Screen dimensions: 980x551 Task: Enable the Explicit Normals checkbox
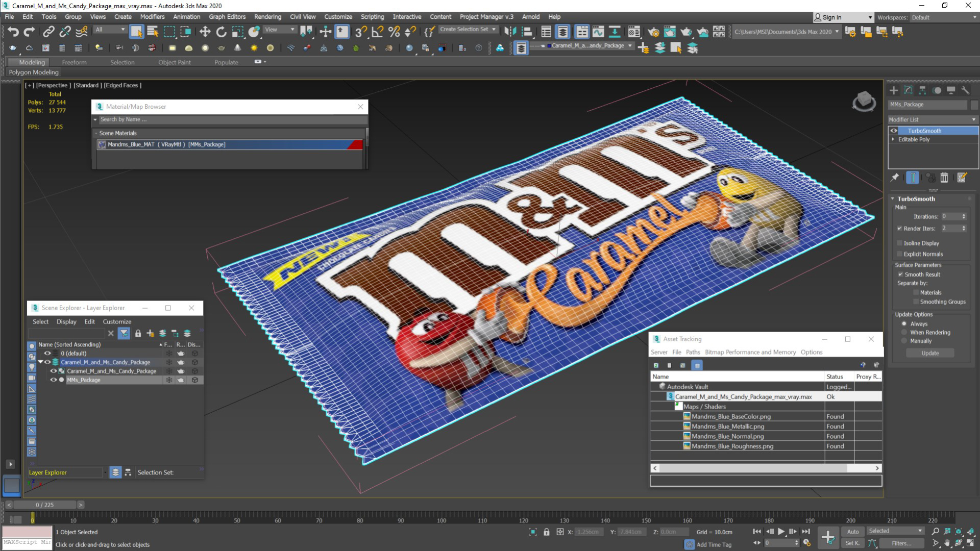pyautogui.click(x=899, y=254)
